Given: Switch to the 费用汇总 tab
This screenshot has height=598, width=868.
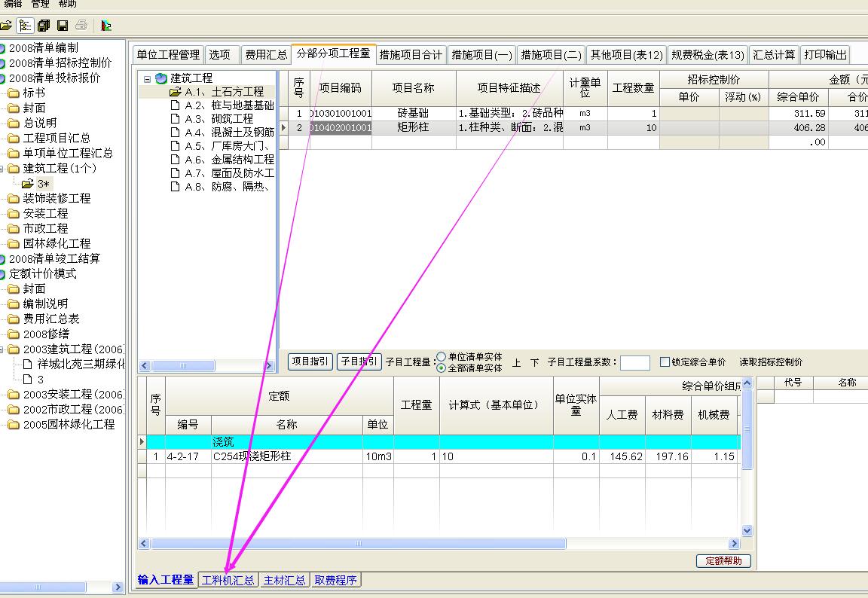Looking at the screenshot, I should point(266,55).
